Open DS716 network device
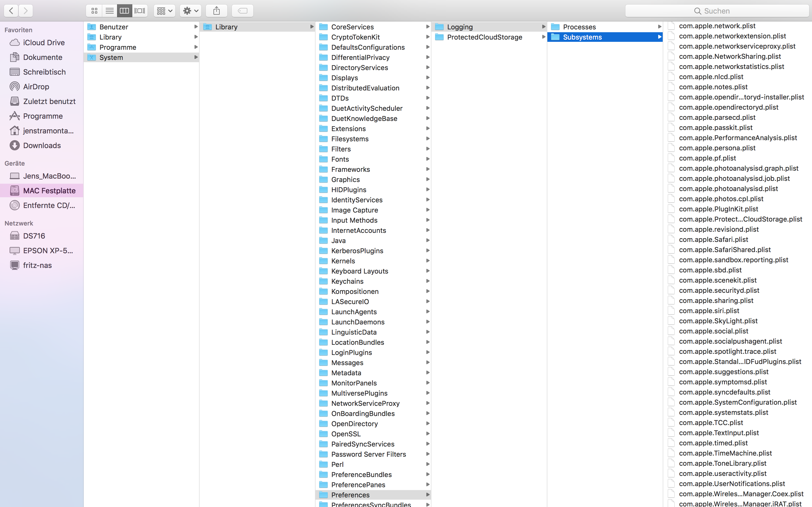This screenshot has height=507, width=812. 34,236
